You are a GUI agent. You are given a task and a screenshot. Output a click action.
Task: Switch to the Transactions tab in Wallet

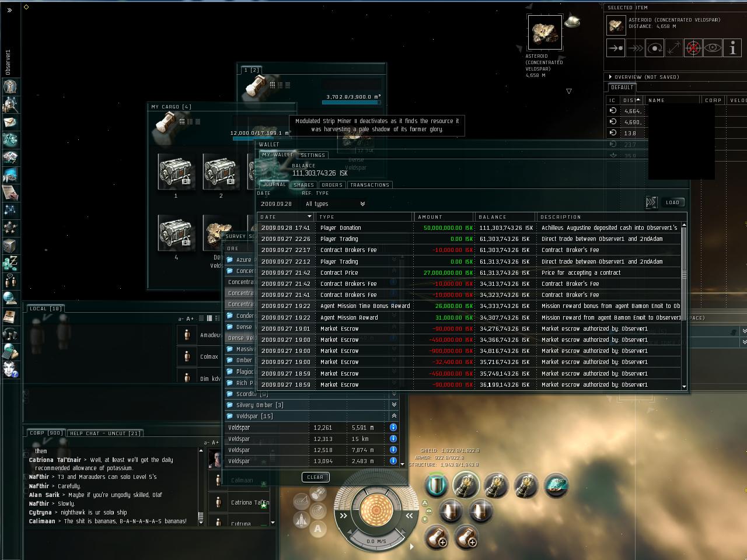[x=369, y=185]
